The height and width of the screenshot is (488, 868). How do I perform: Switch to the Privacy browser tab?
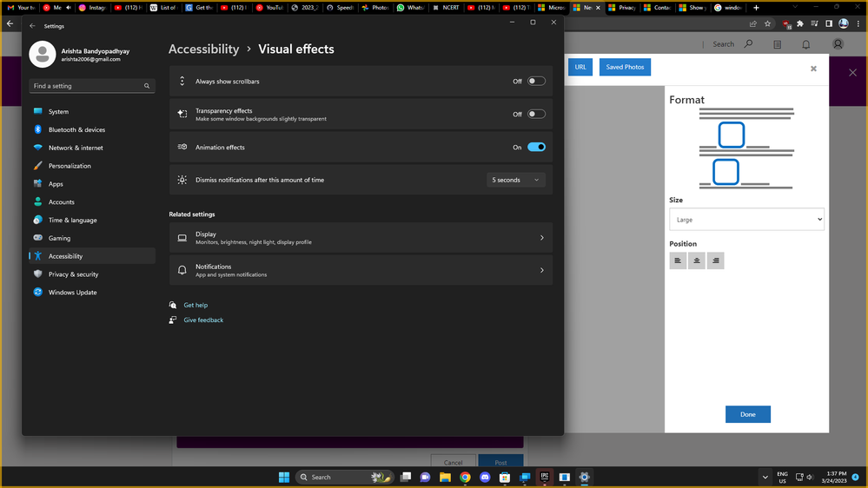point(623,8)
